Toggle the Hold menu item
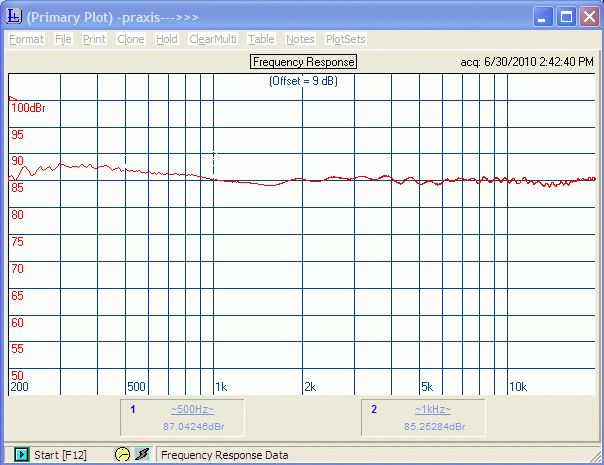Image resolution: width=604 pixels, height=465 pixels. click(167, 39)
